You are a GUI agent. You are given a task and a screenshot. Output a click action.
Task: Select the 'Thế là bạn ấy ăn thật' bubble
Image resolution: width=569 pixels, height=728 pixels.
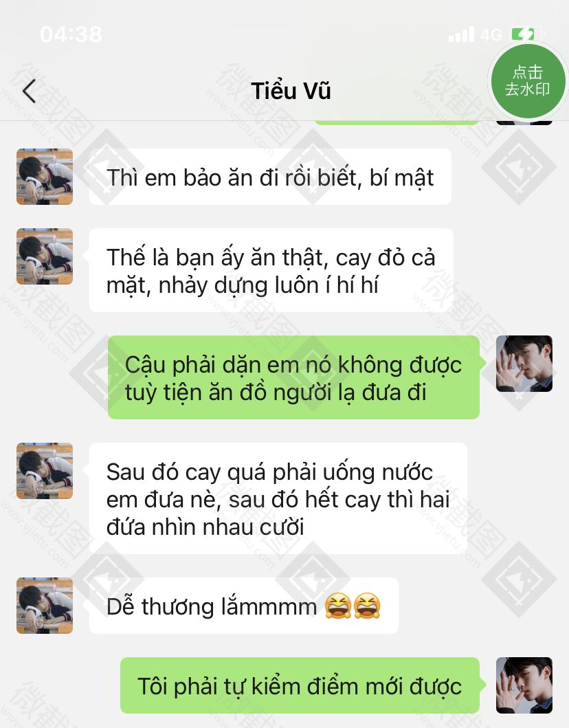[271, 270]
